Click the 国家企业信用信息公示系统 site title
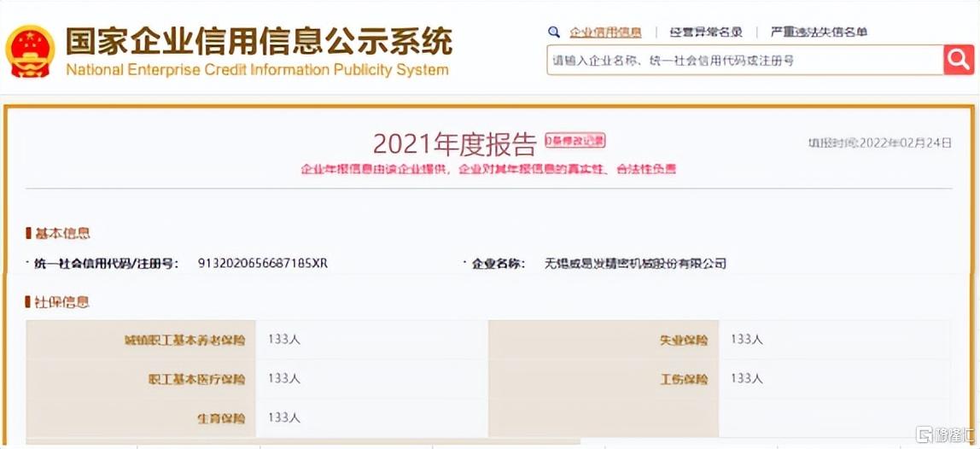This screenshot has height=449, width=980. [259, 41]
